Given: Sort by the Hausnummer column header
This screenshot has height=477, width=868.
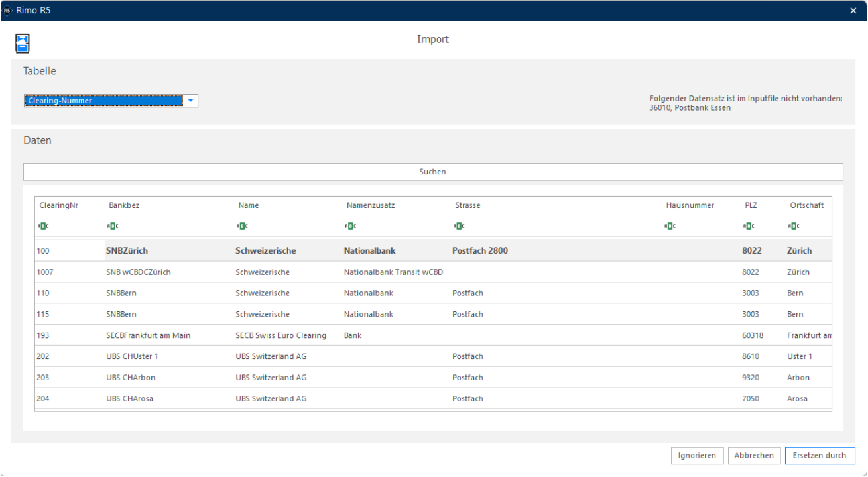Looking at the screenshot, I should 690,205.
